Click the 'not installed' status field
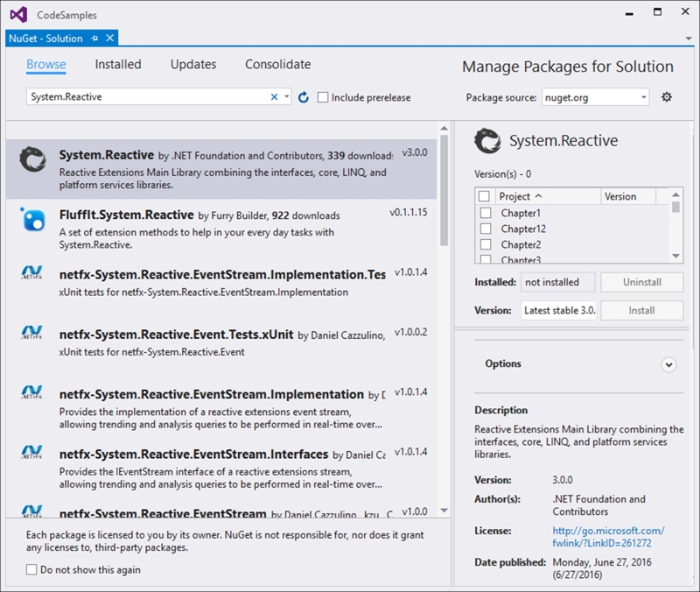This screenshot has height=592, width=700. click(x=557, y=282)
